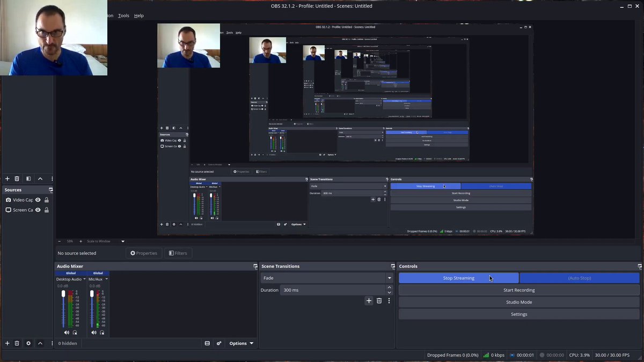The width and height of the screenshot is (644, 362).
Task: Add a scene transition with the plus icon
Action: tap(369, 301)
